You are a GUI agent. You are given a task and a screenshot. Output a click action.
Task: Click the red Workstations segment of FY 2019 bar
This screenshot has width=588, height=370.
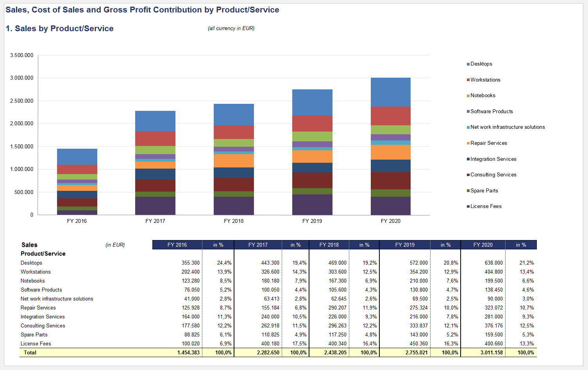pos(312,123)
